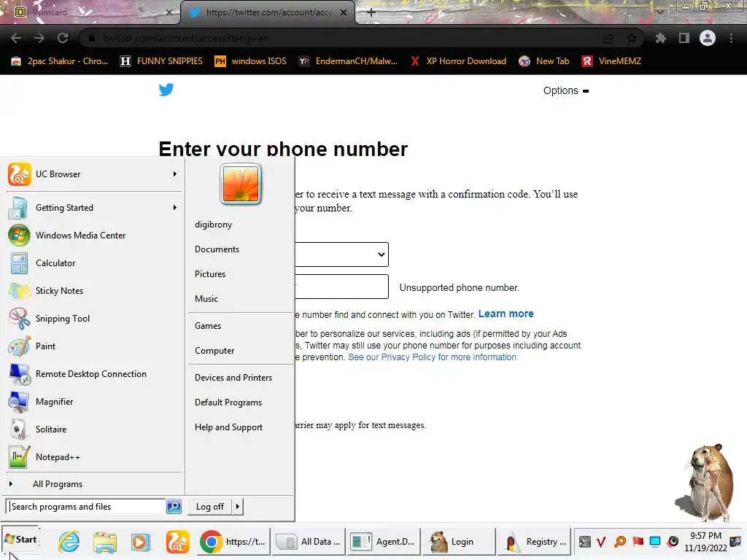Open FUNNY SNIPPIES bookmark
747x560 pixels.
(161, 61)
